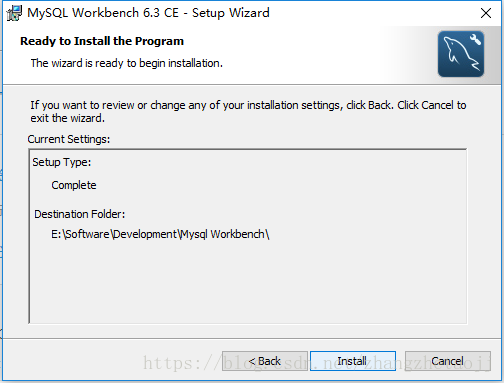This screenshot has height=383, width=504.
Task: Click the installer icon in the title bar
Action: coord(14,13)
